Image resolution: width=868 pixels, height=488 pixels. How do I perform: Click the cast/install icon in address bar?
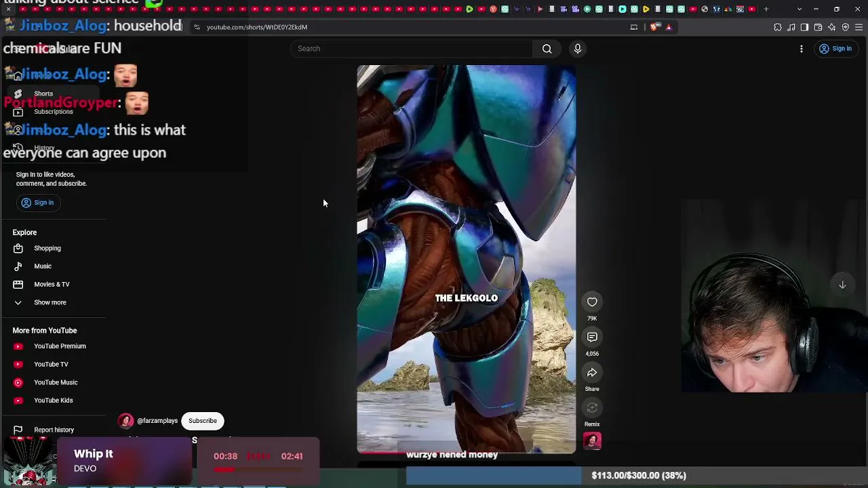coord(634,27)
